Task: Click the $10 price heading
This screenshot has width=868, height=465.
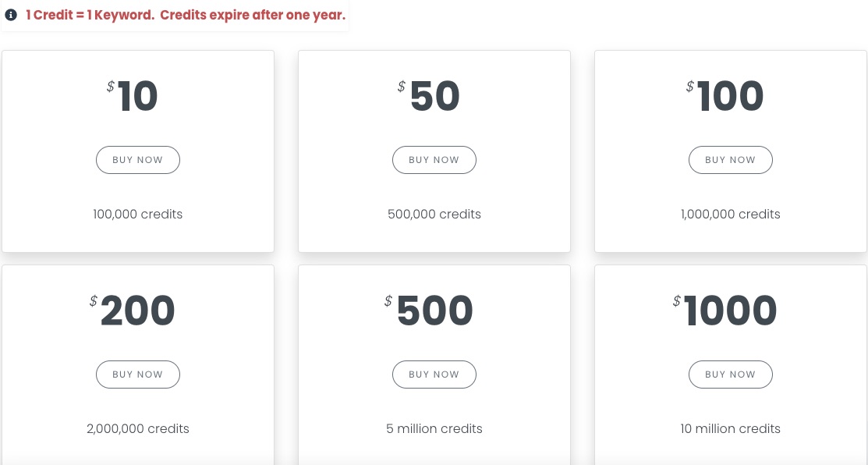Action: click(133, 96)
